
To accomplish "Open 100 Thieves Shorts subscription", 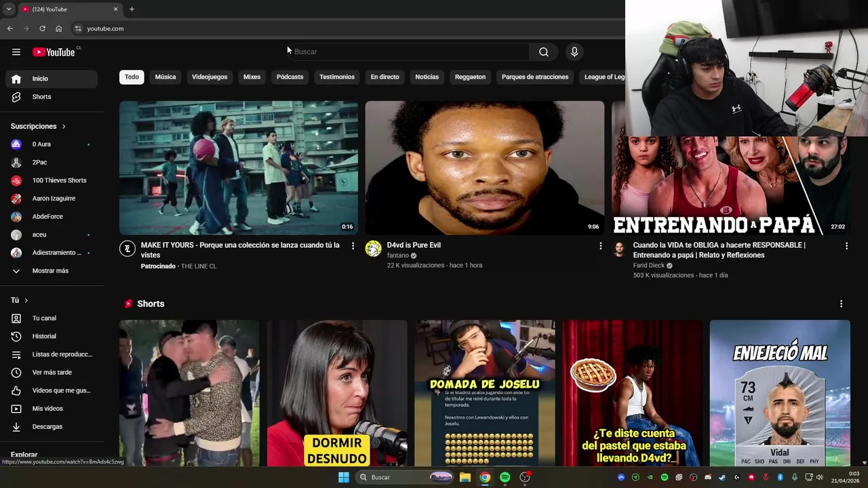I will click(52, 180).
